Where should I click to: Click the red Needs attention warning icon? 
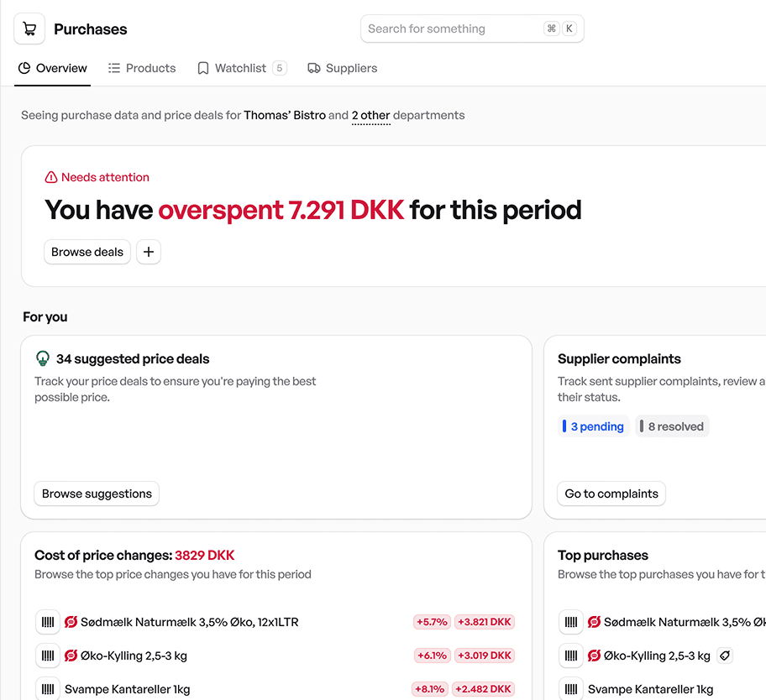coord(51,177)
